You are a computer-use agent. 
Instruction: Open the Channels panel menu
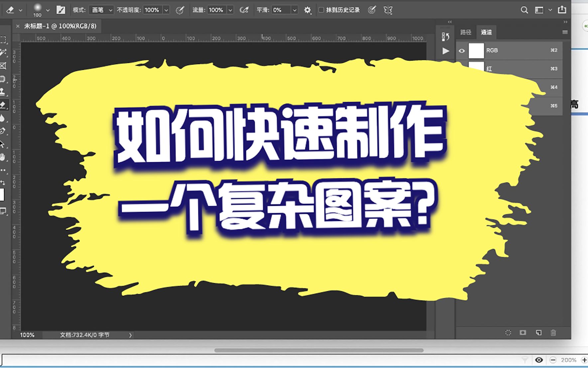click(x=564, y=32)
